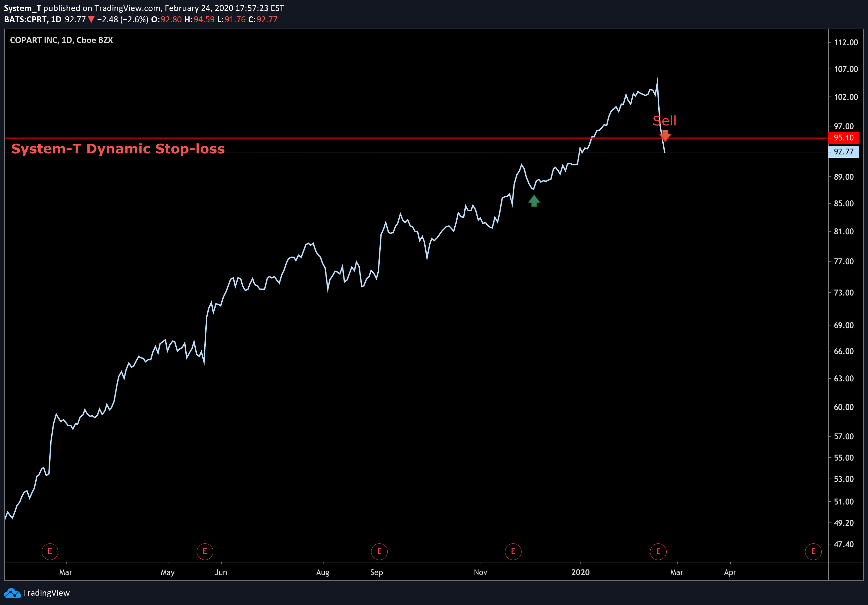
Task: Click the 60.00 price axis label
Action: [843, 407]
